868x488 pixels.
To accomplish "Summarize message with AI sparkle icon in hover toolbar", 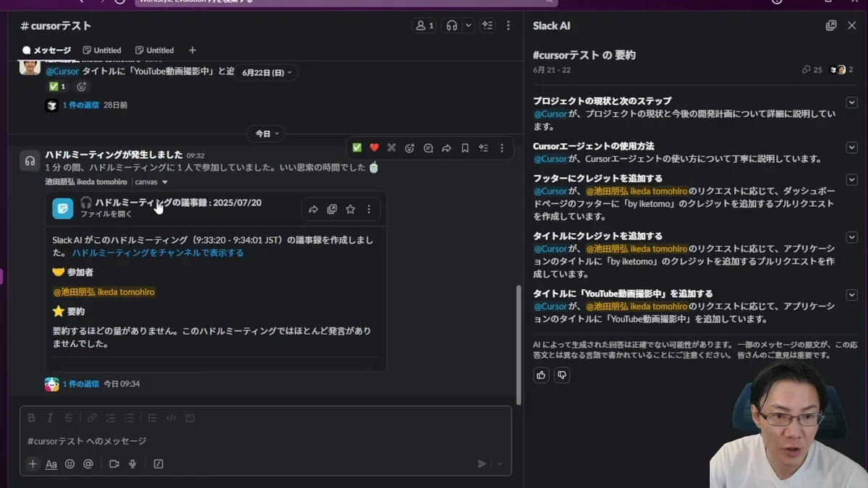I will [483, 147].
